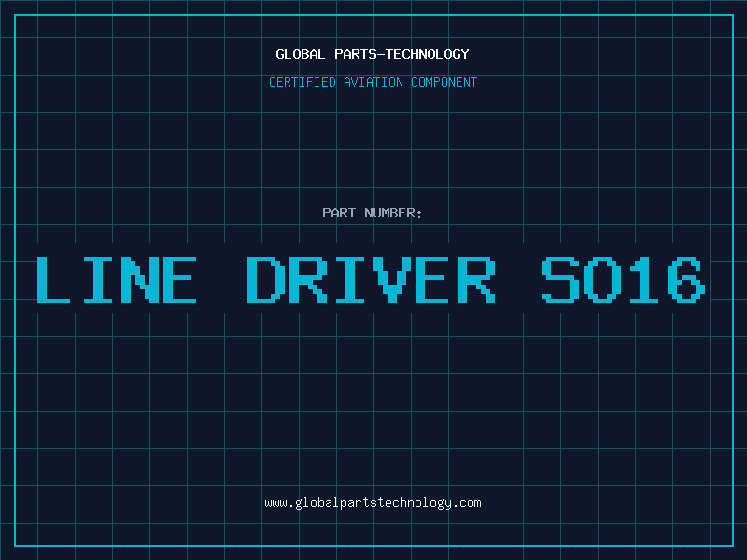Click the word GLOBAL in the header
The width and height of the screenshot is (747, 560).
click(x=301, y=54)
